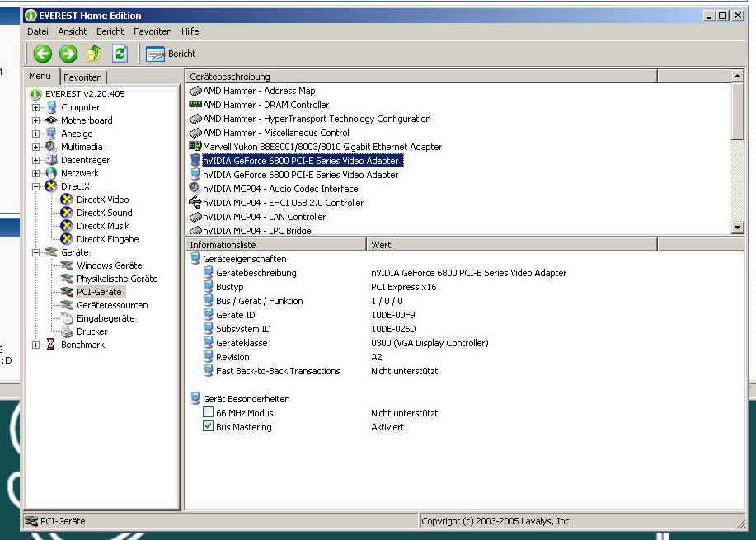
Task: Click the Gerät Besonderheiten group row
Action: [x=246, y=399]
